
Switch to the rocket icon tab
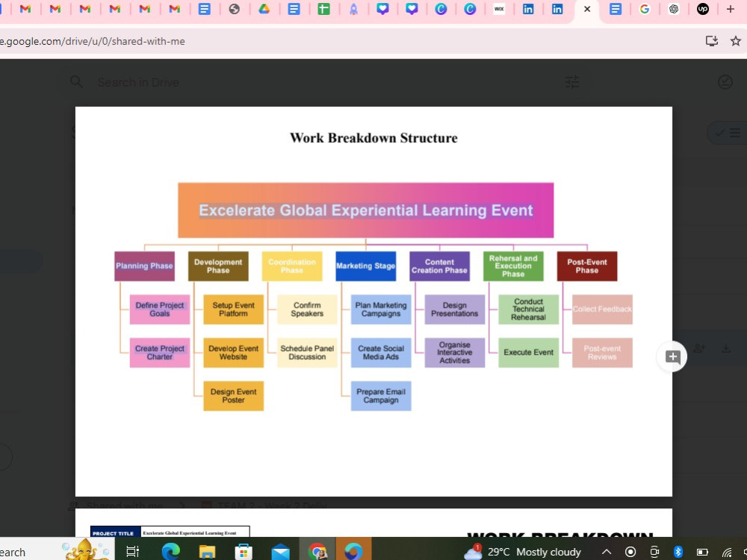tap(353, 8)
